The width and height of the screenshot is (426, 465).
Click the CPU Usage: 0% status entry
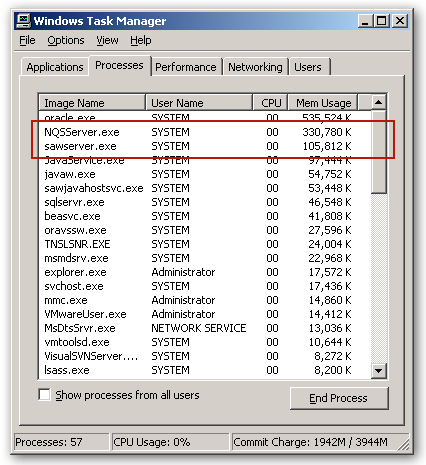(170, 442)
